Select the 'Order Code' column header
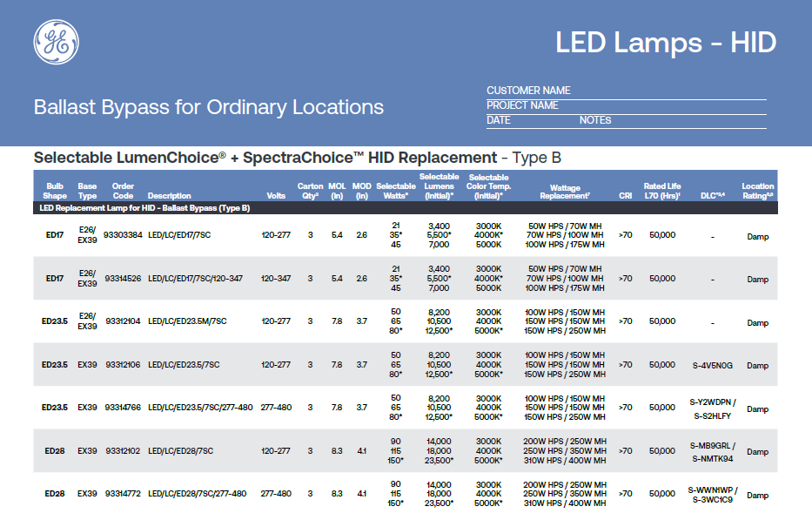 point(123,191)
